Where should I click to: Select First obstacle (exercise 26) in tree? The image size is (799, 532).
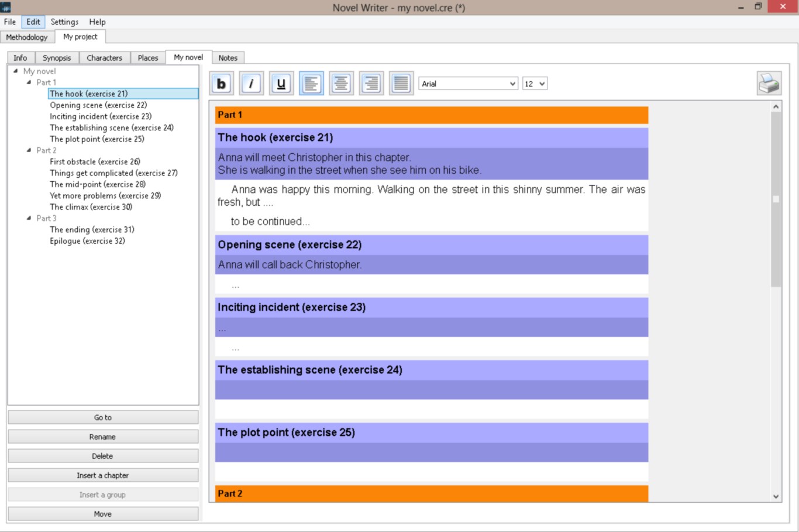pyautogui.click(x=95, y=162)
